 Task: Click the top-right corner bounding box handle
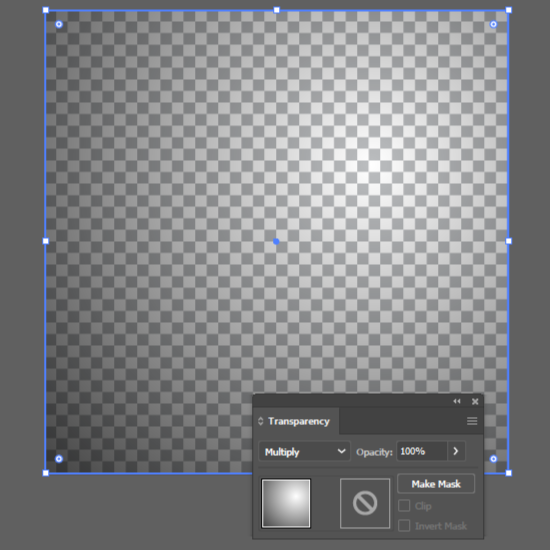pos(509,10)
